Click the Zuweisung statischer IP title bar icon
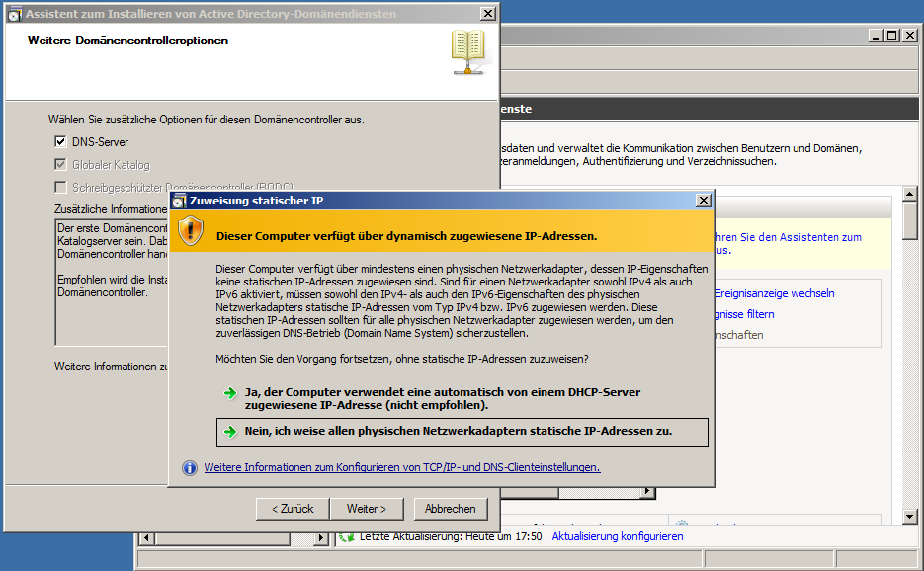 tap(179, 201)
